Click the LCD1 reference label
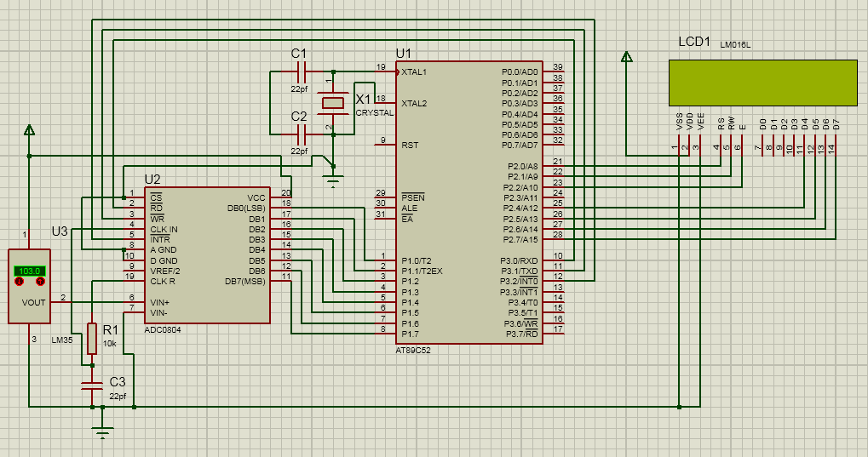The height and width of the screenshot is (457, 868). point(694,42)
